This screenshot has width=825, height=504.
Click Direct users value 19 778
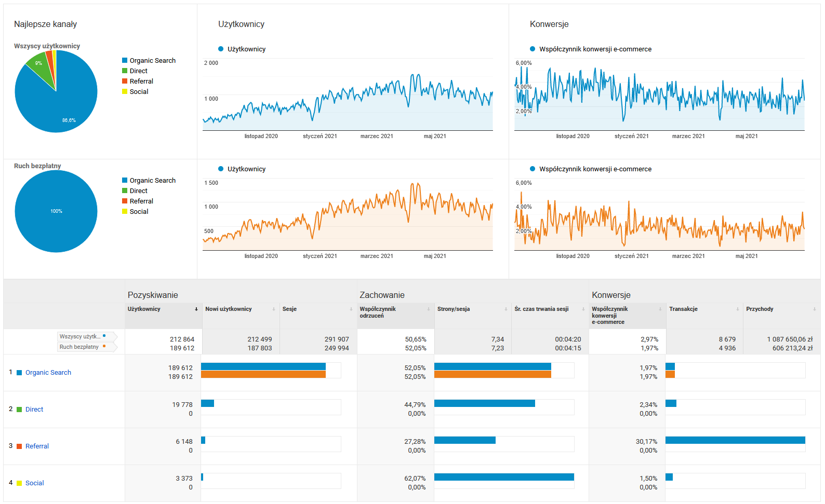point(182,405)
